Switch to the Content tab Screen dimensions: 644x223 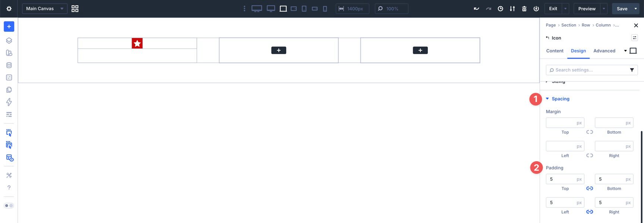[x=555, y=51]
